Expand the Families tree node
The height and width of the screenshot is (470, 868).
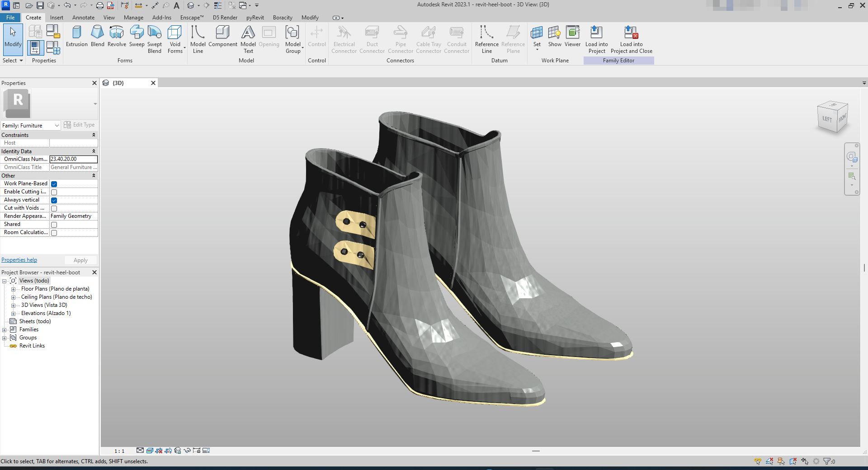coord(5,330)
